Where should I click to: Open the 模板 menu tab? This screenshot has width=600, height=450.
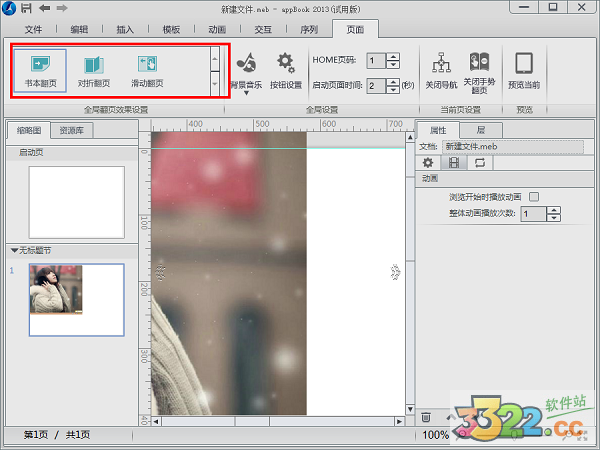click(171, 29)
